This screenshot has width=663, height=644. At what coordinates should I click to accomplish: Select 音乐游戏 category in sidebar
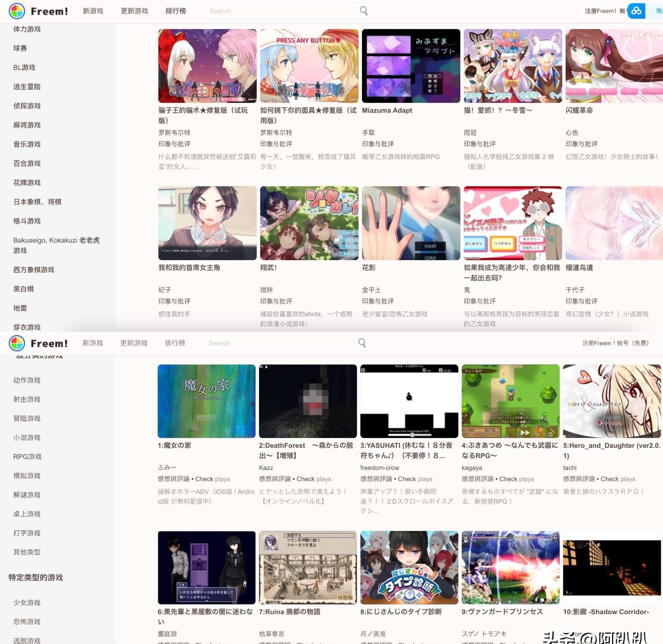pos(27,144)
